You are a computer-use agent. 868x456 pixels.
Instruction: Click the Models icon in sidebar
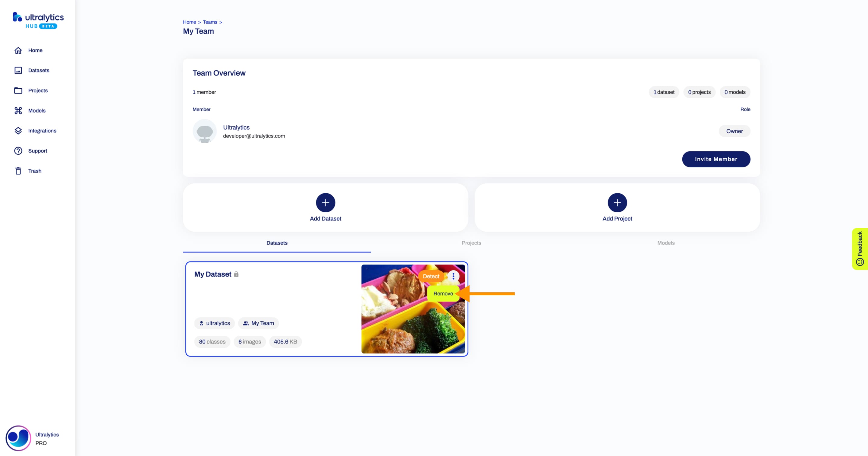[18, 110]
